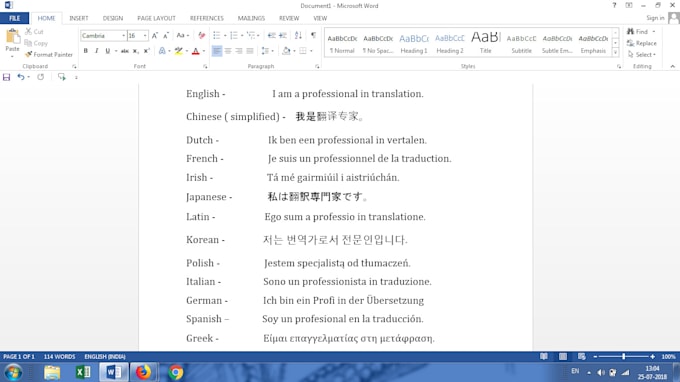Switch to PAGE LAYOUT tab

[156, 18]
